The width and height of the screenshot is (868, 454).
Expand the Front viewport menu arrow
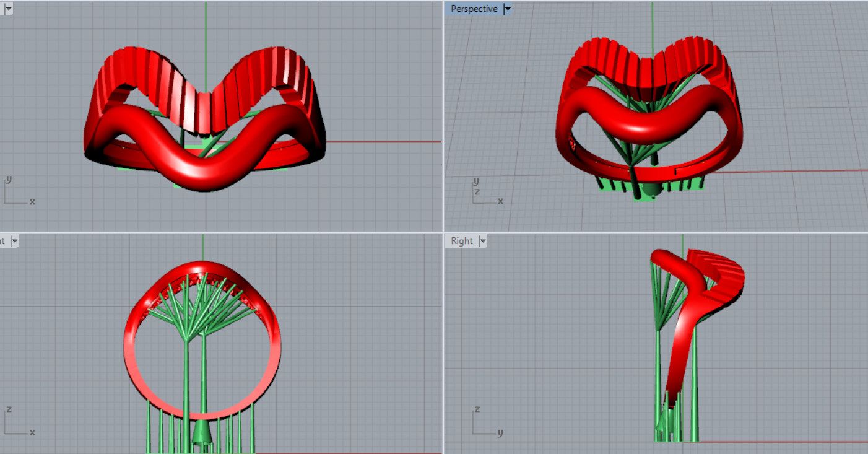click(15, 241)
